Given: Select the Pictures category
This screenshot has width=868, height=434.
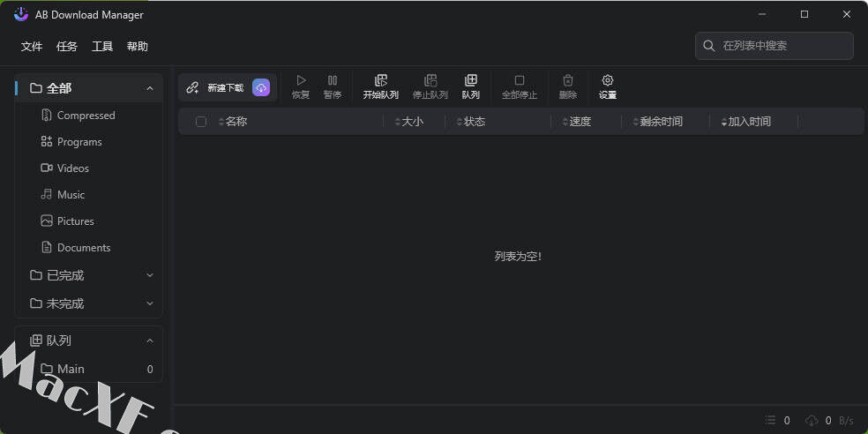Looking at the screenshot, I should coord(88,221).
